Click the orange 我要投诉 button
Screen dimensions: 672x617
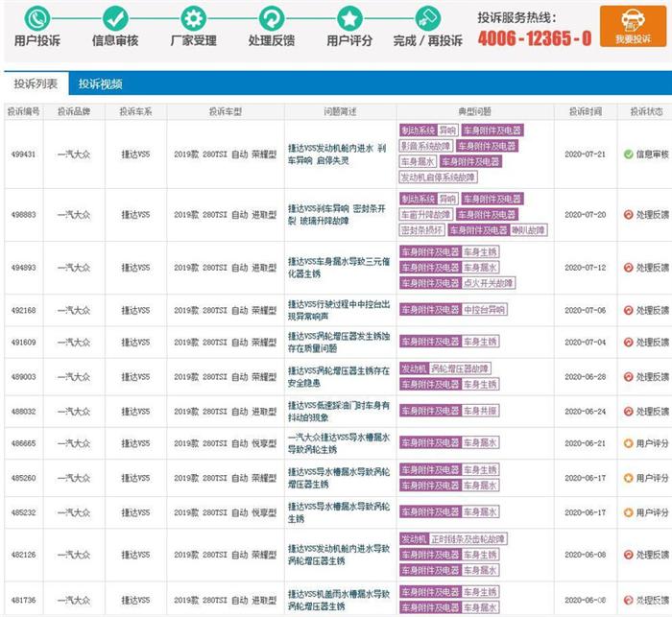coord(633,26)
